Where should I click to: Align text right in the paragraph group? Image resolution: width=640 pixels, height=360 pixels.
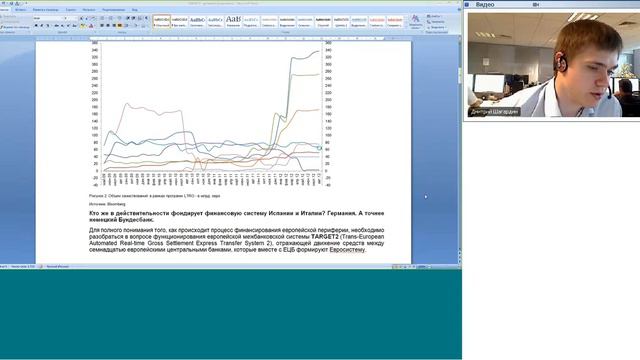coord(114,25)
